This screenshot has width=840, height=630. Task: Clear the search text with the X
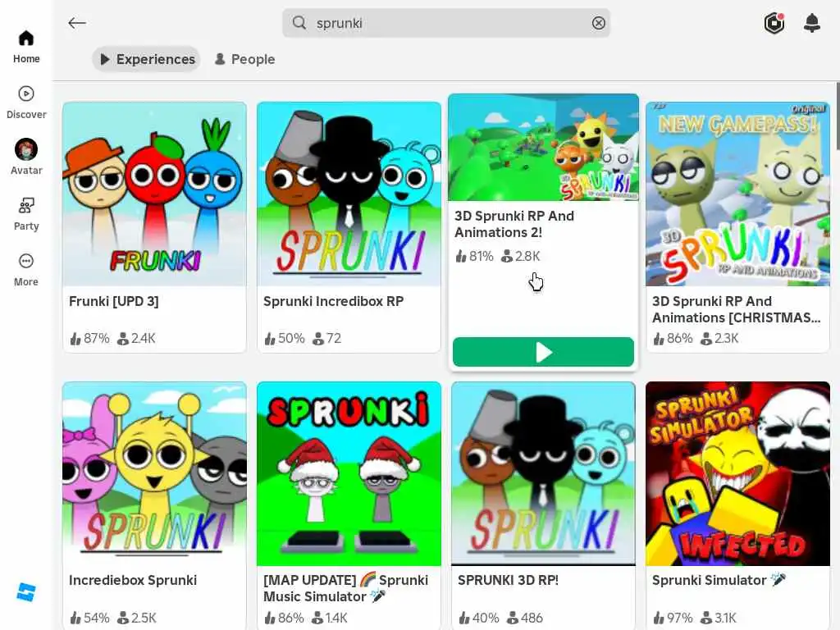tap(598, 23)
